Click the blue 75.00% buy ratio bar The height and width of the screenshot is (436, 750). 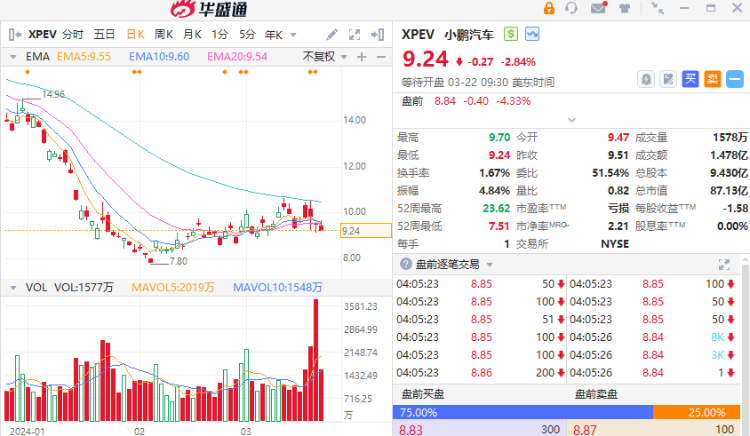point(523,412)
